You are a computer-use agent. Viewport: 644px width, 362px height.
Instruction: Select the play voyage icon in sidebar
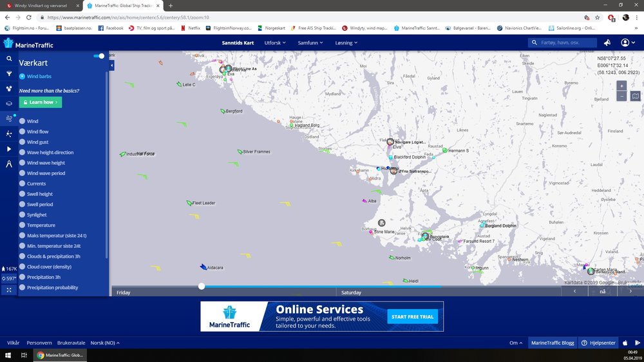[x=9, y=149]
